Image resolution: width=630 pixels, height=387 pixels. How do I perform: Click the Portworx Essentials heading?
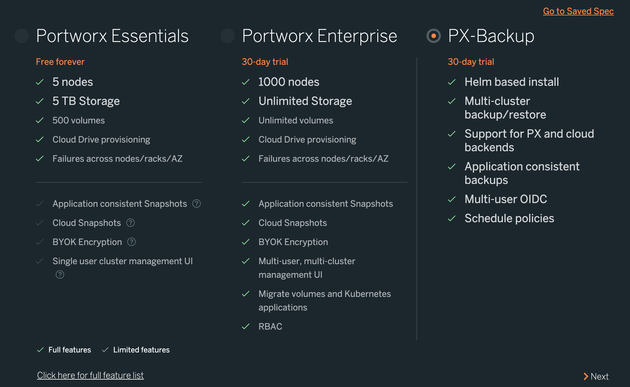pyautogui.click(x=112, y=36)
